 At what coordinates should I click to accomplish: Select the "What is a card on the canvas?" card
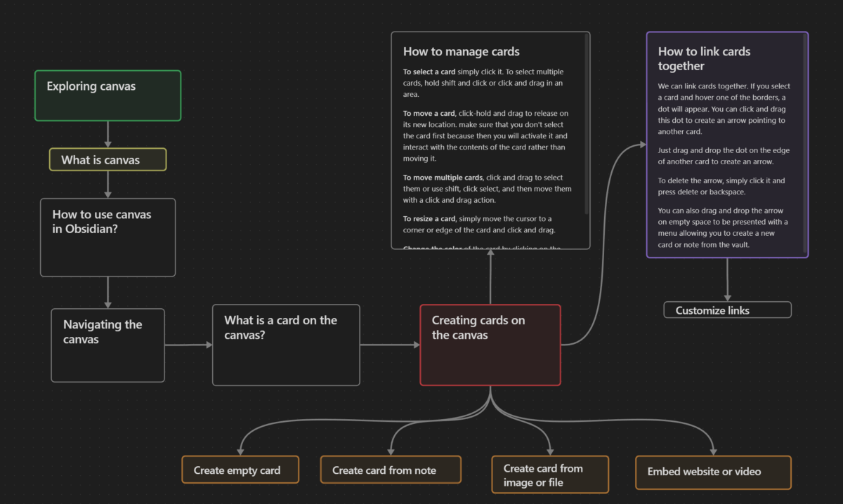tap(286, 345)
